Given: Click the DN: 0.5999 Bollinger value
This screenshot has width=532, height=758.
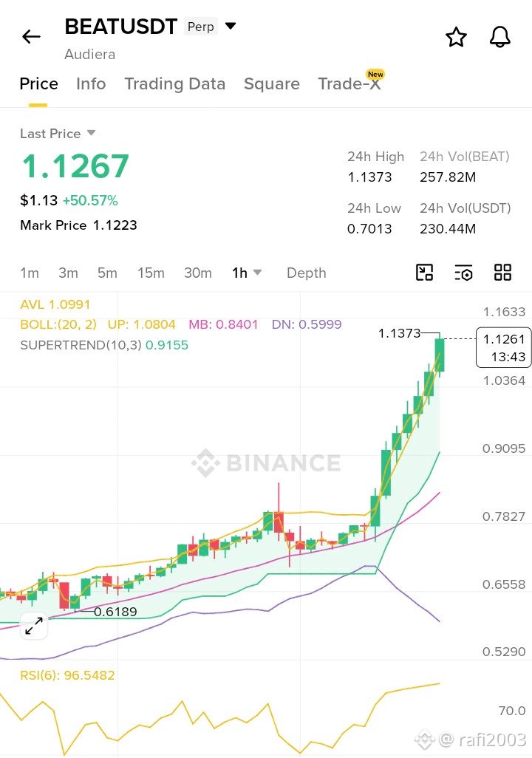Looking at the screenshot, I should (307, 324).
